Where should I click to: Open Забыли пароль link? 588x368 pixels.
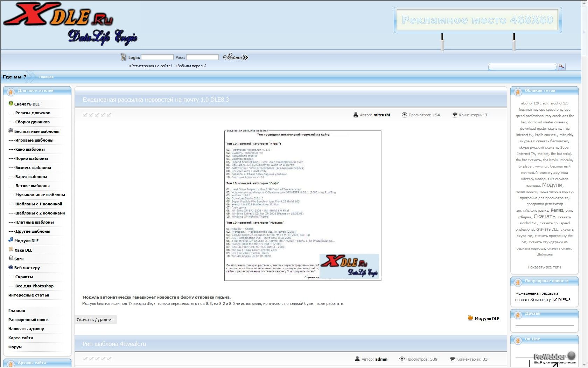click(x=192, y=66)
